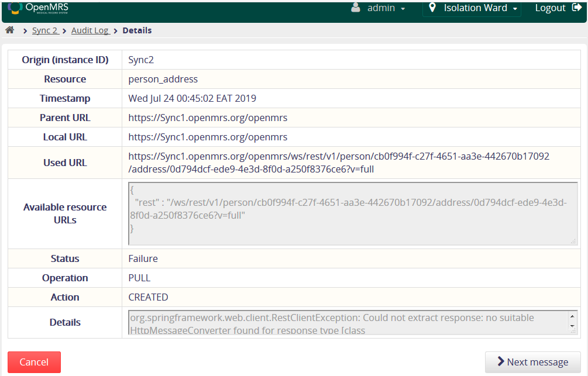This screenshot has height=376, width=588.
Task: Click the location pin icon
Action: click(x=432, y=8)
